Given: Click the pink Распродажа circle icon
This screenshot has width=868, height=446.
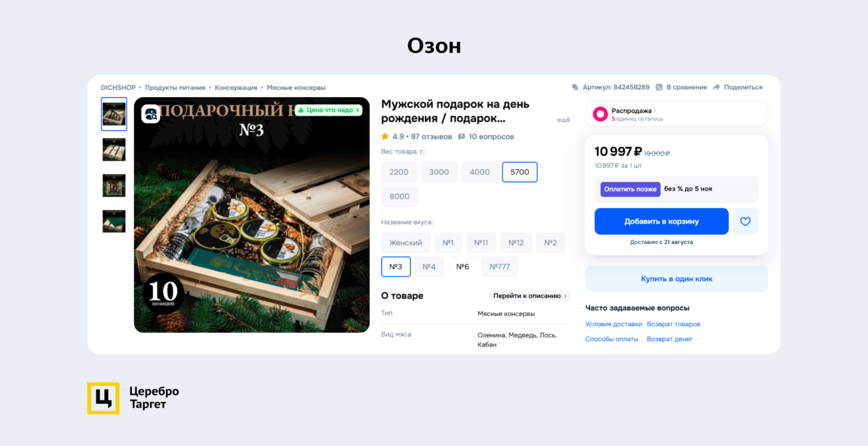Looking at the screenshot, I should (600, 114).
